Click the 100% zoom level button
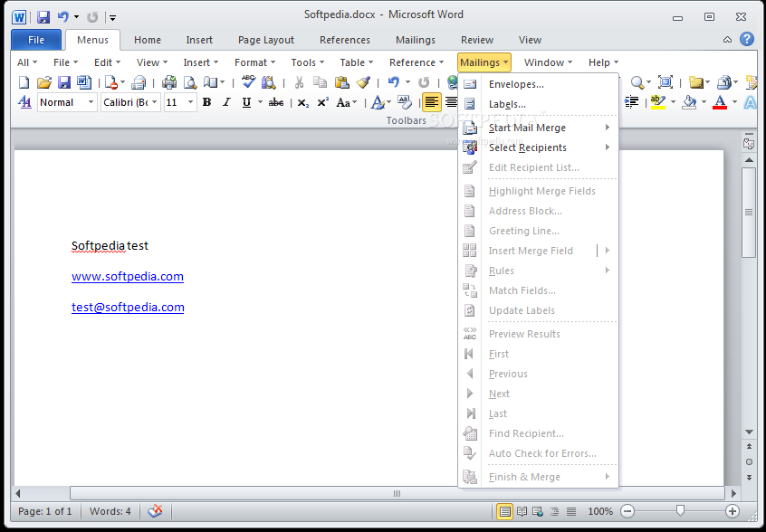766x532 pixels. tap(600, 511)
